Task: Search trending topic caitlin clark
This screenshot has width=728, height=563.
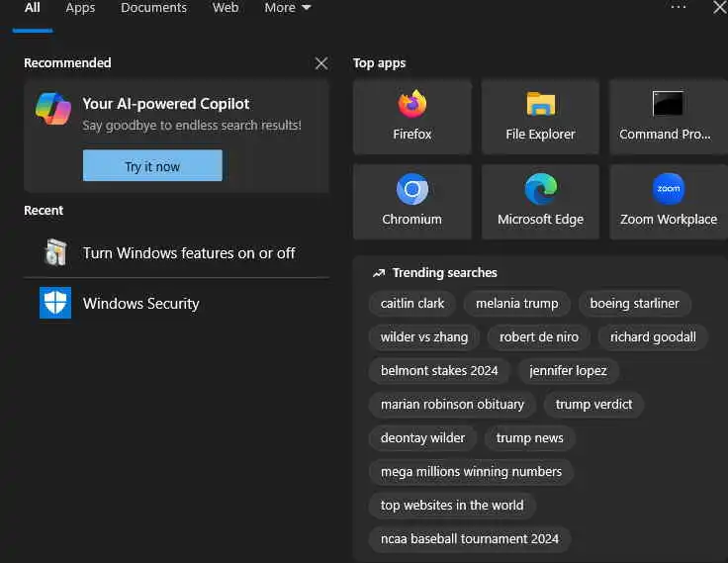Action: [x=412, y=304]
